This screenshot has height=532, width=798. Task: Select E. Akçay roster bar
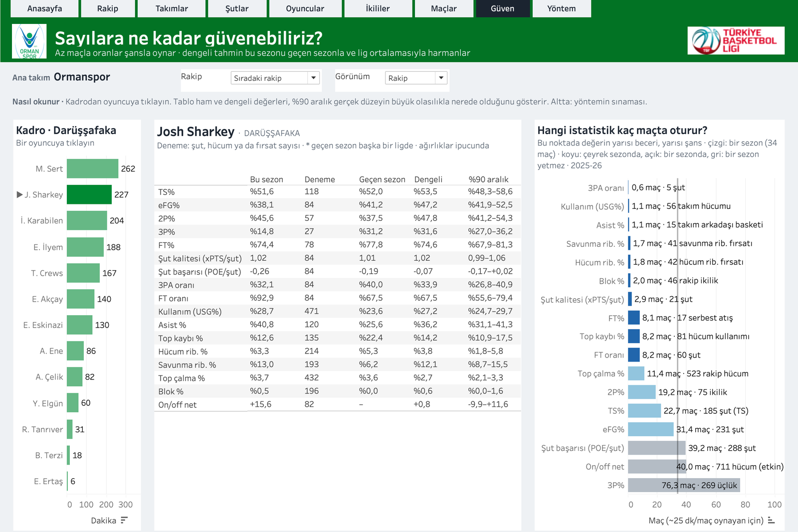click(x=80, y=299)
